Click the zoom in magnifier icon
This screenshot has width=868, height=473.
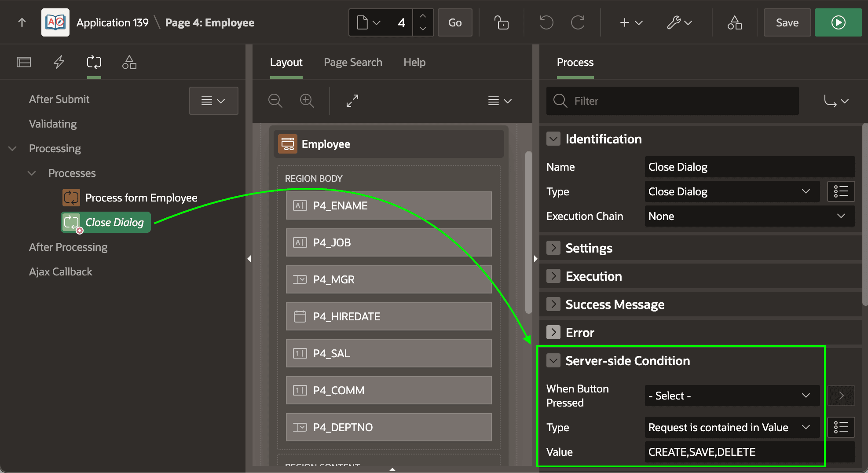(307, 101)
